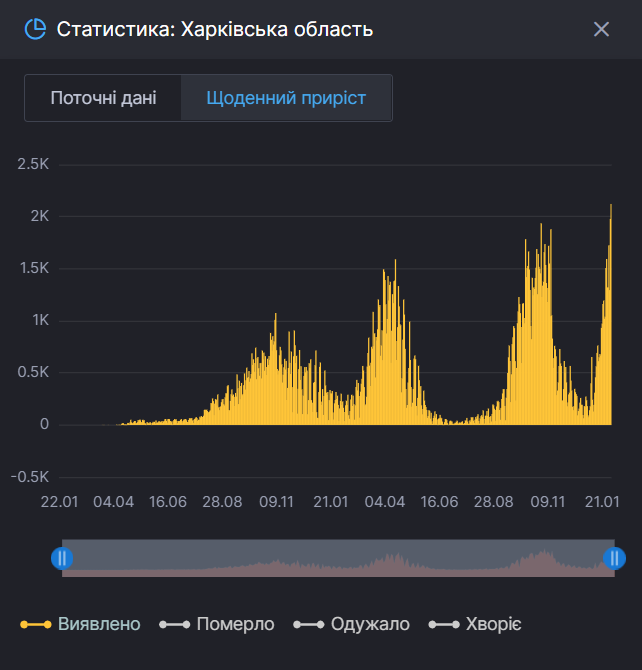Click the range selector overview chart
This screenshot has width=642, height=670.
tap(338, 558)
